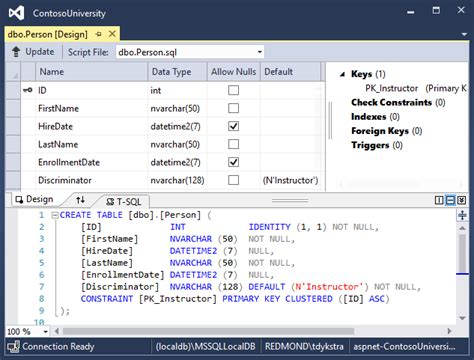Select Foreign Keys (0) item
Viewport: 474px width, 360px height.
[x=386, y=131]
